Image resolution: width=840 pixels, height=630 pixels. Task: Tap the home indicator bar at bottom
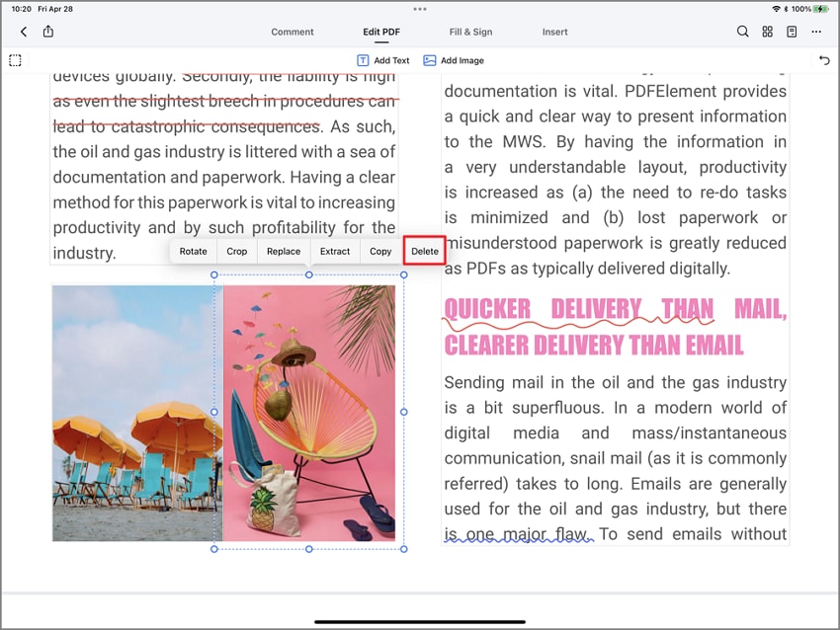click(x=420, y=621)
